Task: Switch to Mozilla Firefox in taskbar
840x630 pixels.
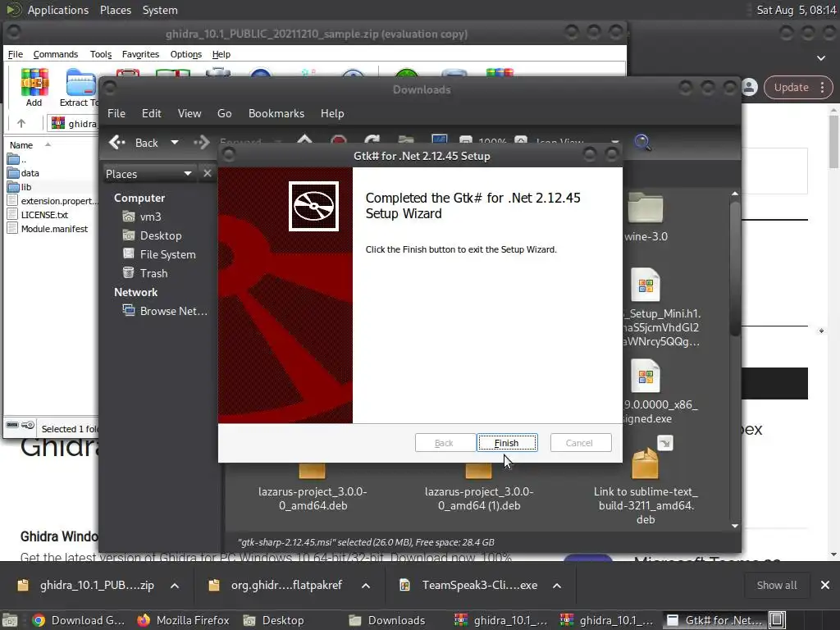Action: [x=183, y=620]
